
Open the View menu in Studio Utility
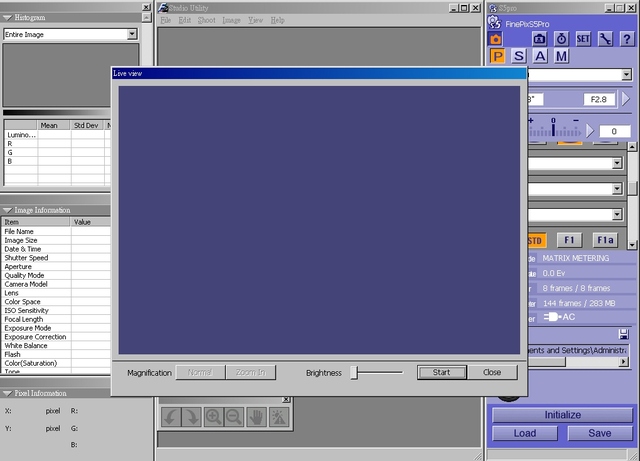[256, 20]
